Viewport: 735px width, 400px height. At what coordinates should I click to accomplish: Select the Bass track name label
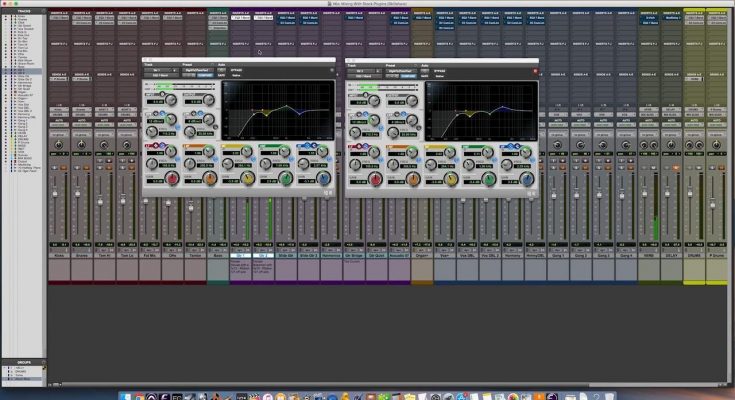[218, 255]
